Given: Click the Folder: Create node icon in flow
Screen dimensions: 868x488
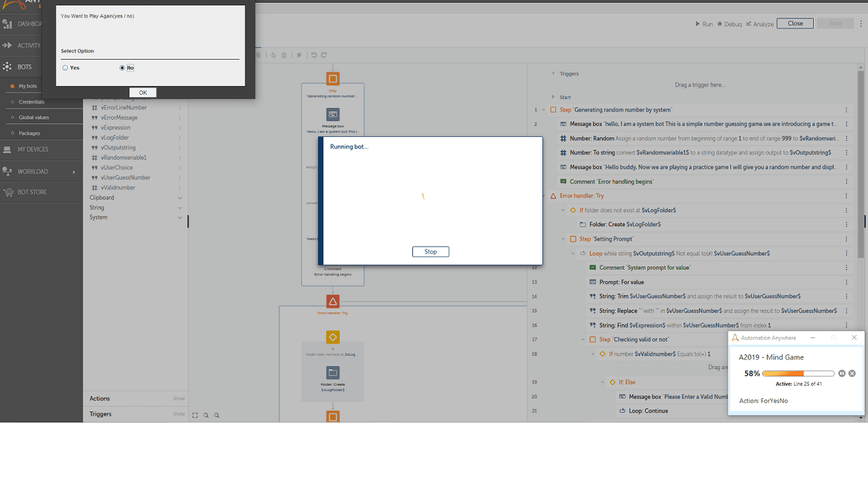Looking at the screenshot, I should point(332,373).
